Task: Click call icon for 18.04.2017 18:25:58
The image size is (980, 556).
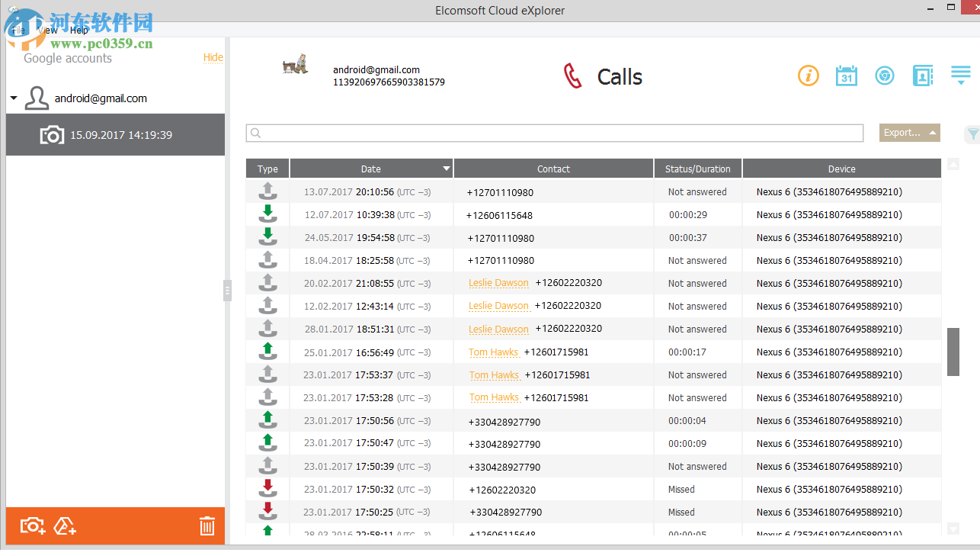Action: tap(267, 260)
